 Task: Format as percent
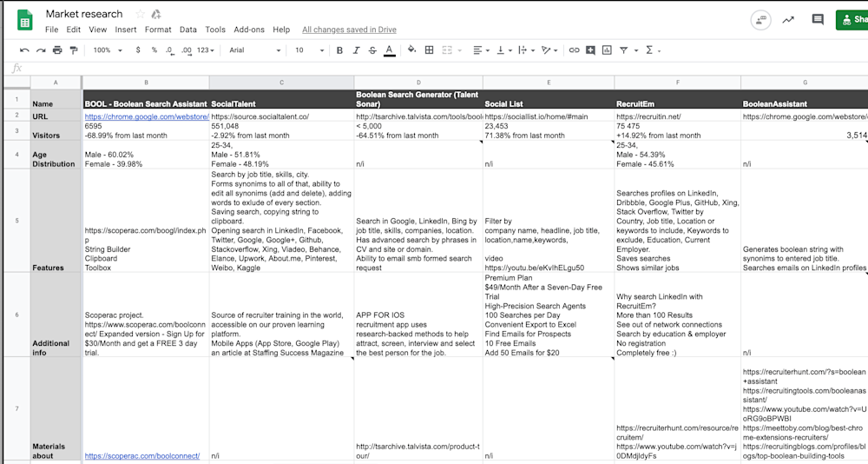click(x=154, y=50)
